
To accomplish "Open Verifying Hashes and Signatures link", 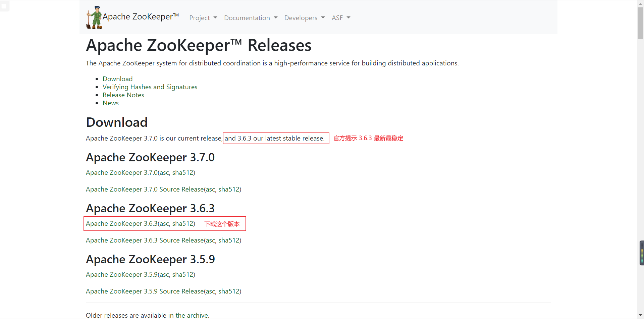I will tap(150, 87).
